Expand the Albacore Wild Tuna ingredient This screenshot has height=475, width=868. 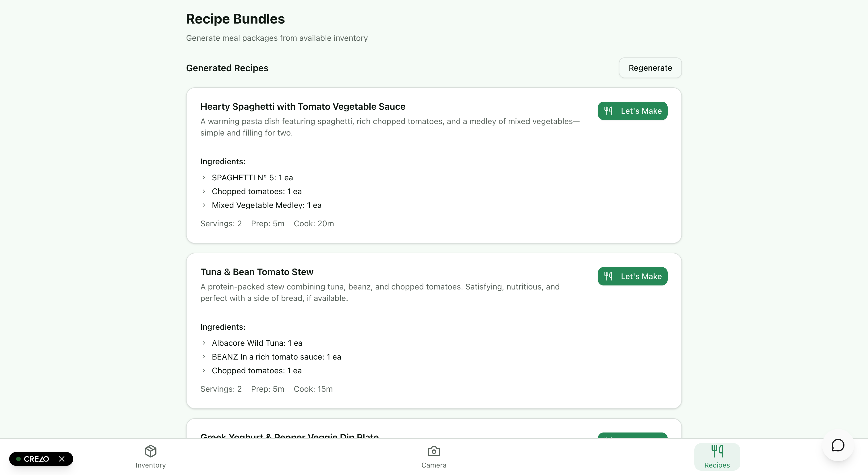click(x=204, y=343)
